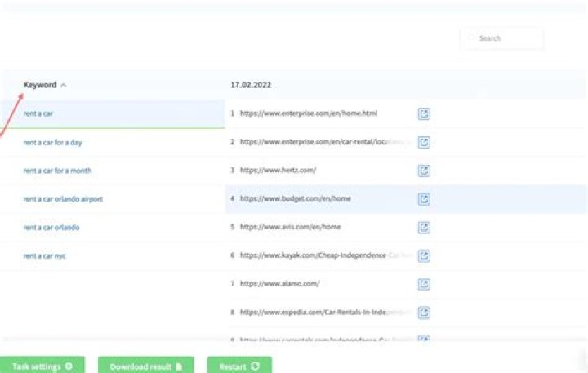Click the kayak.com Cheap-Independence URL
The width and height of the screenshot is (588, 373).
326,255
